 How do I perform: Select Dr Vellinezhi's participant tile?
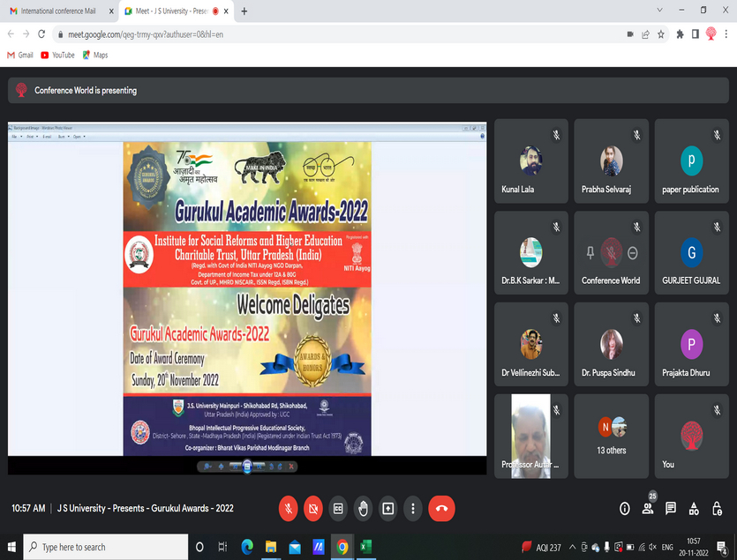[531, 344]
